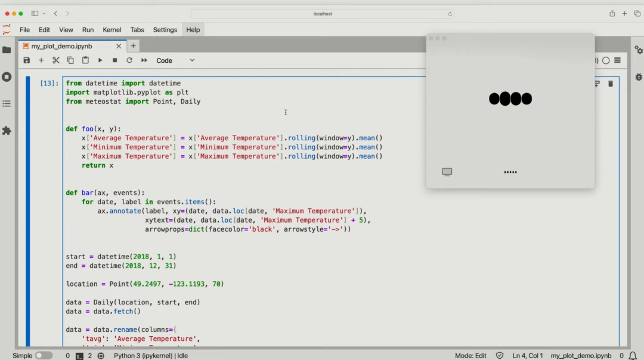Screen dimensions: 644x360
Task: Open the Settings menu
Action: 165,30
